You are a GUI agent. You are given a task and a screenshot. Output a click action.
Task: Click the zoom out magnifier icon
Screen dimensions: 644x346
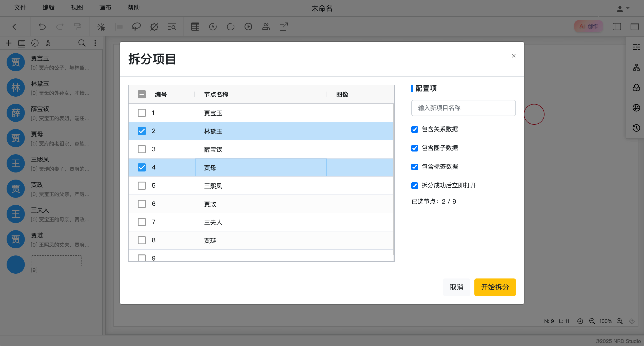[x=592, y=321]
